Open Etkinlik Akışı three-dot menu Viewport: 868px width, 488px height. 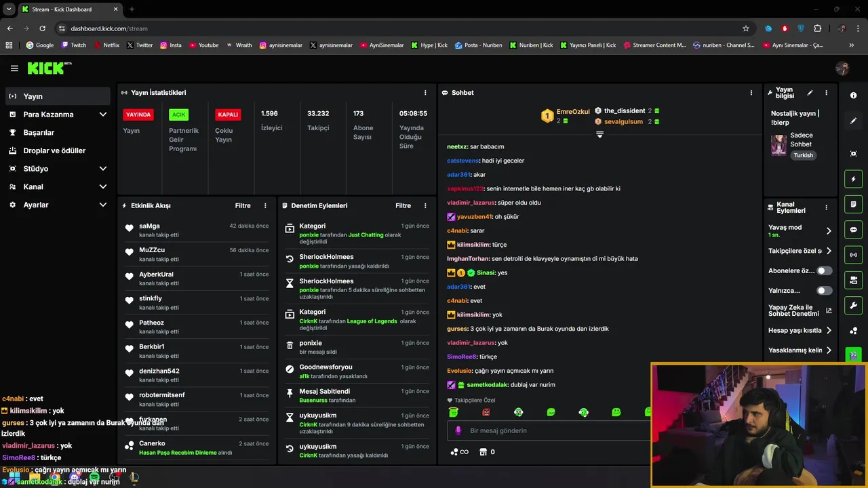[265, 205]
